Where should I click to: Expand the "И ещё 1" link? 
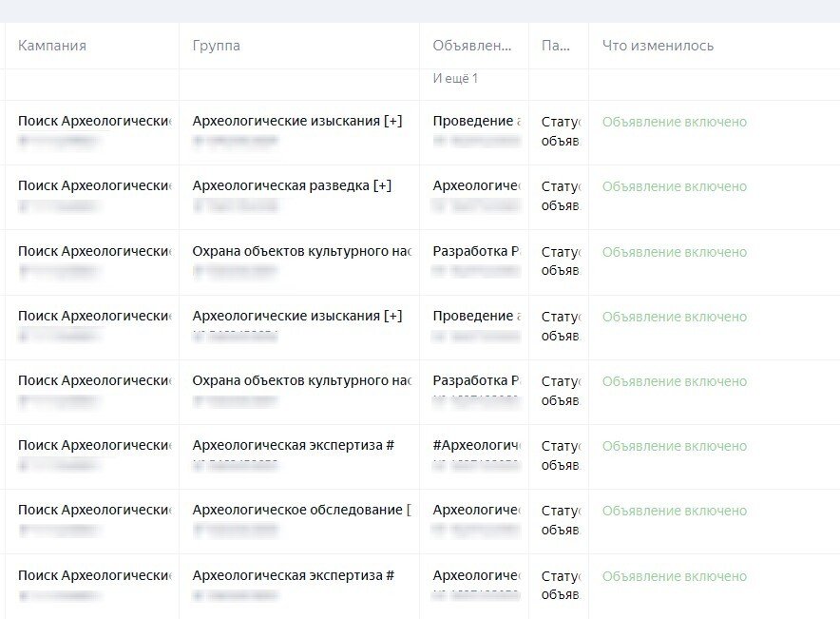(455, 78)
